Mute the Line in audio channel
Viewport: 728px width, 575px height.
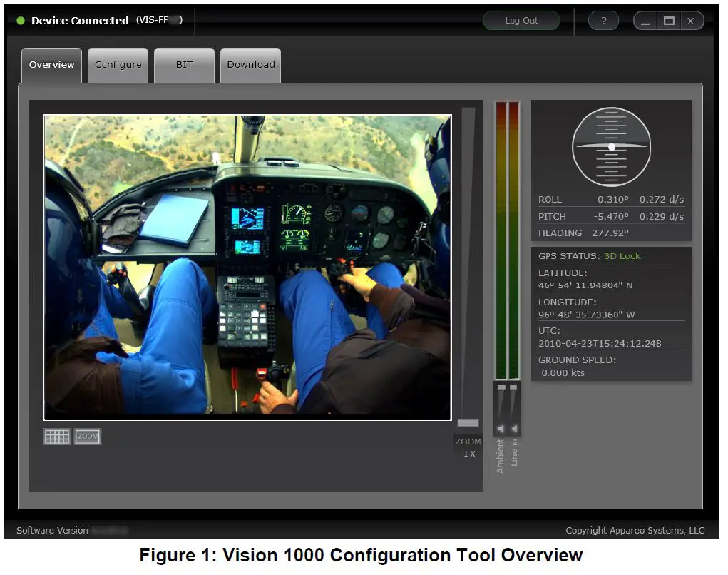[513, 429]
